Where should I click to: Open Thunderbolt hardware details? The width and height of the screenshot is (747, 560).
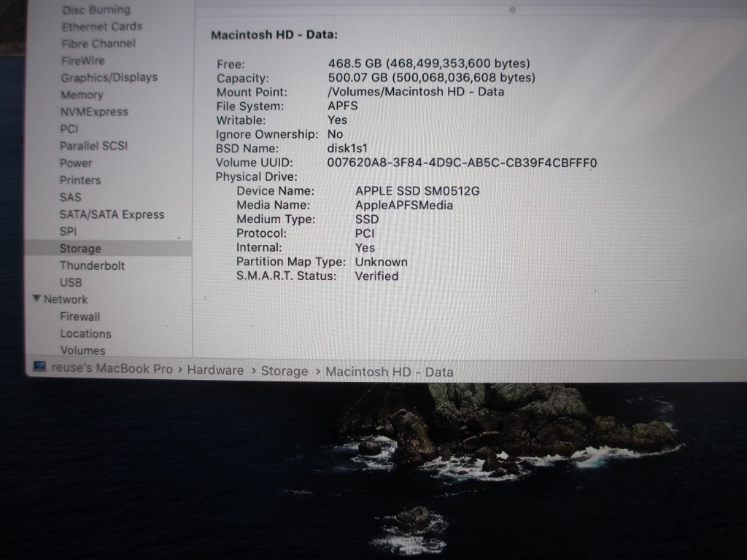coord(92,265)
